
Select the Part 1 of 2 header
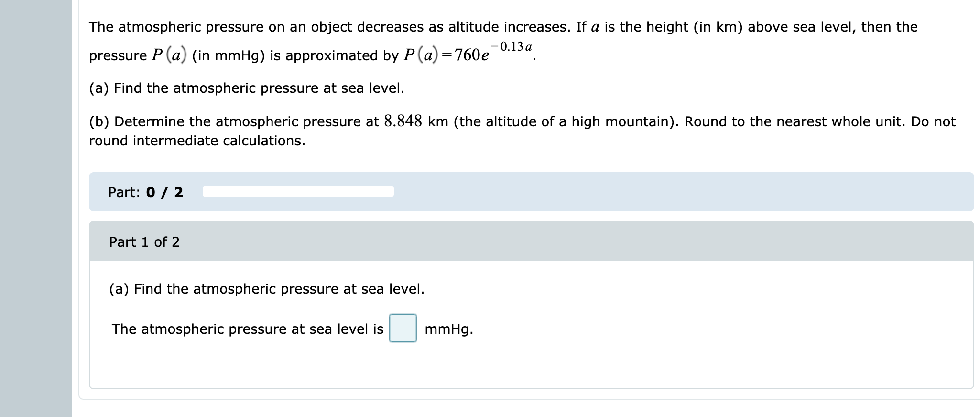tap(143, 241)
